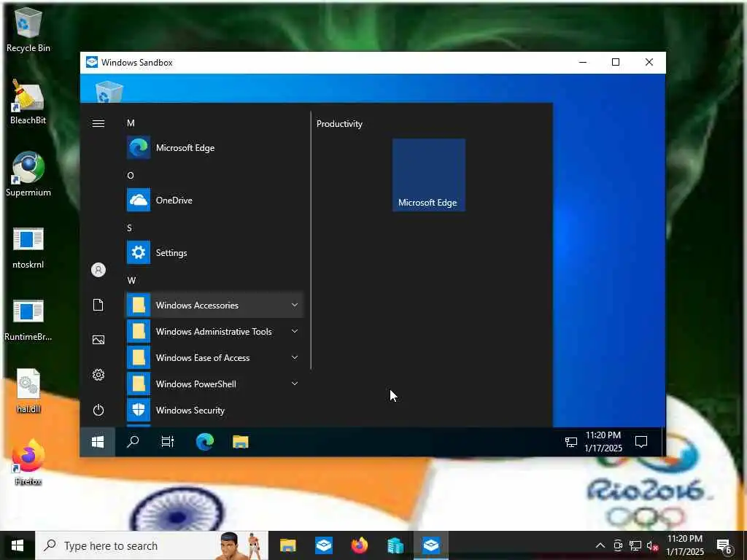Open Pictures from the Start sidebar
Image resolution: width=747 pixels, height=560 pixels.
click(98, 340)
